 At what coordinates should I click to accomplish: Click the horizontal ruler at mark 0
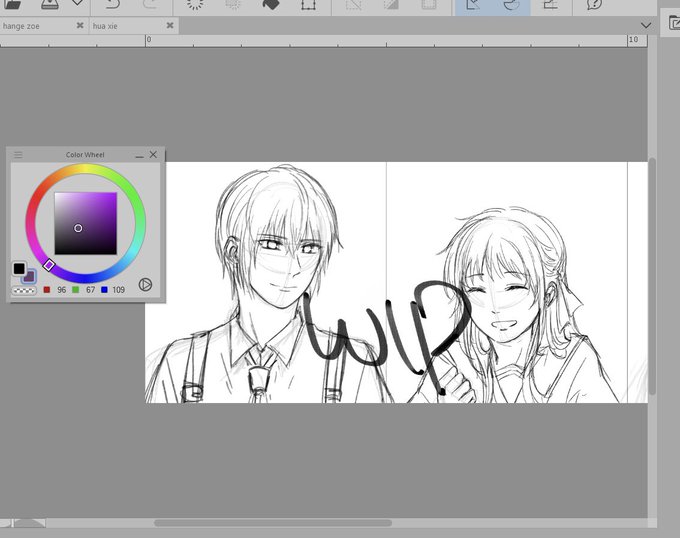[x=149, y=40]
